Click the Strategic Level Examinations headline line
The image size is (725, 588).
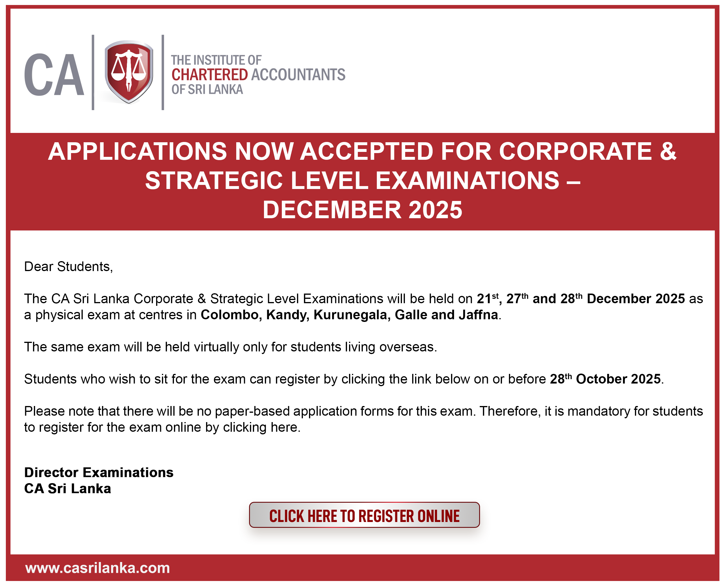(x=362, y=181)
